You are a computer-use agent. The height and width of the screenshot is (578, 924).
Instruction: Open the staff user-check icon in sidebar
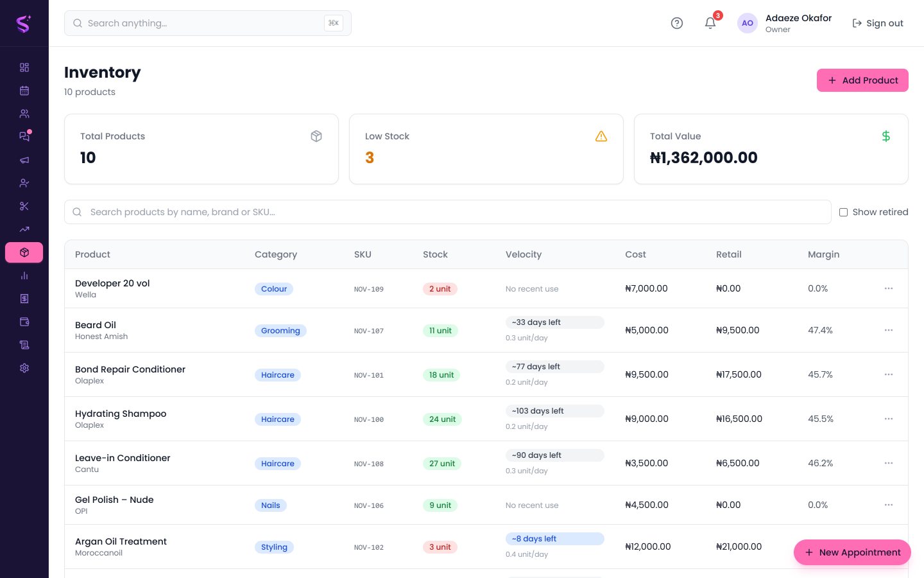tap(24, 183)
